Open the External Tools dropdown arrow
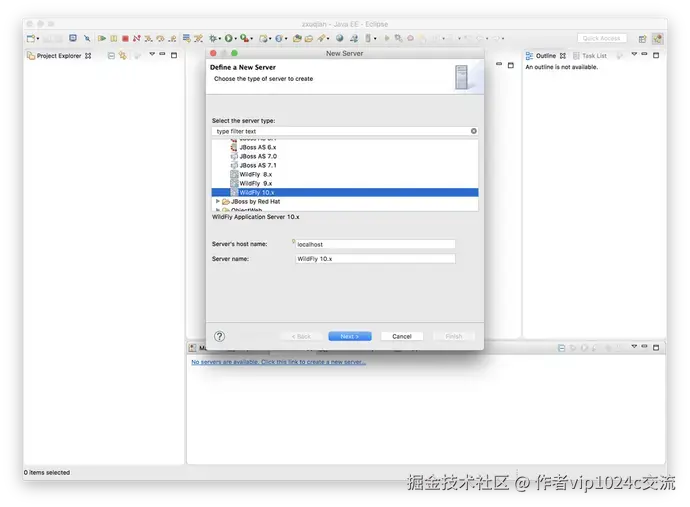The height and width of the screenshot is (507, 690). pos(252,39)
